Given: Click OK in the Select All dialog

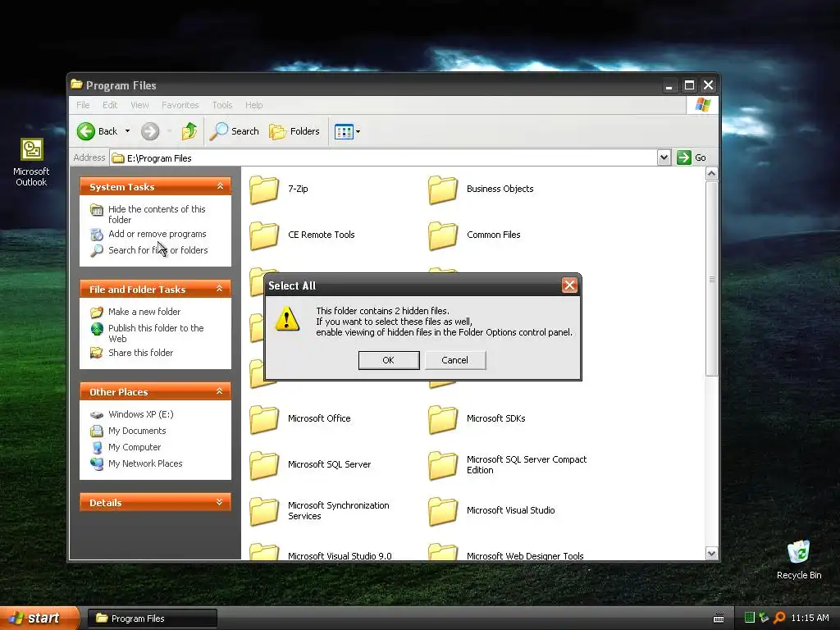Looking at the screenshot, I should (x=388, y=360).
